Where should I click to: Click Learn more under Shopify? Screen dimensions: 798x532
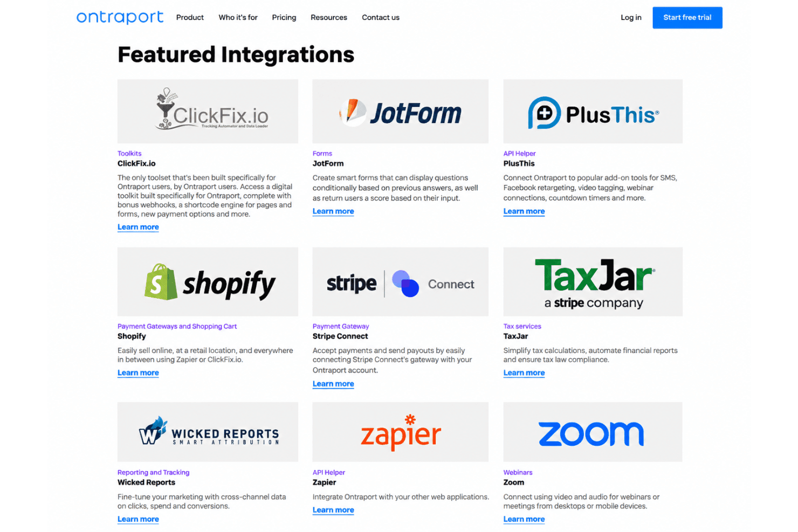(x=138, y=372)
